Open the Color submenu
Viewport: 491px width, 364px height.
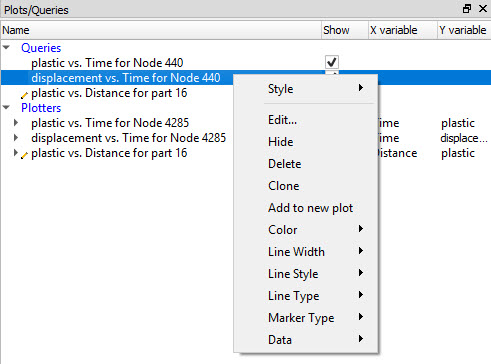(x=306, y=230)
